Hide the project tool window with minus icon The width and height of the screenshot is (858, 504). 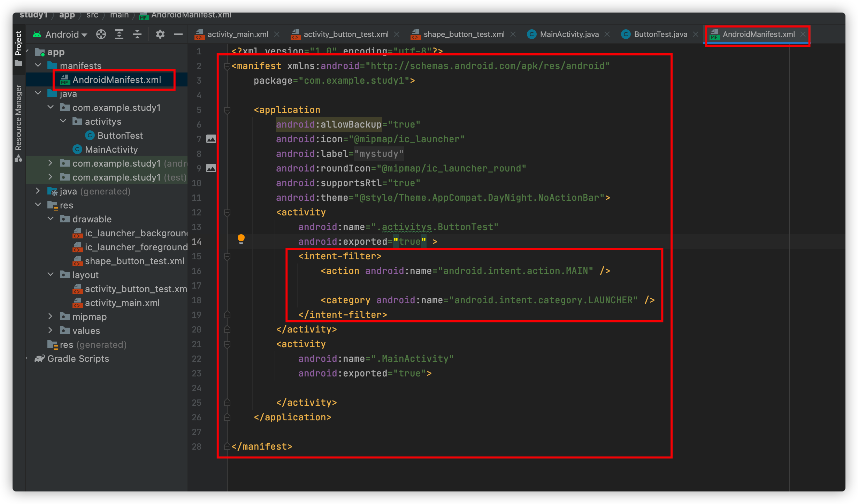coord(178,34)
